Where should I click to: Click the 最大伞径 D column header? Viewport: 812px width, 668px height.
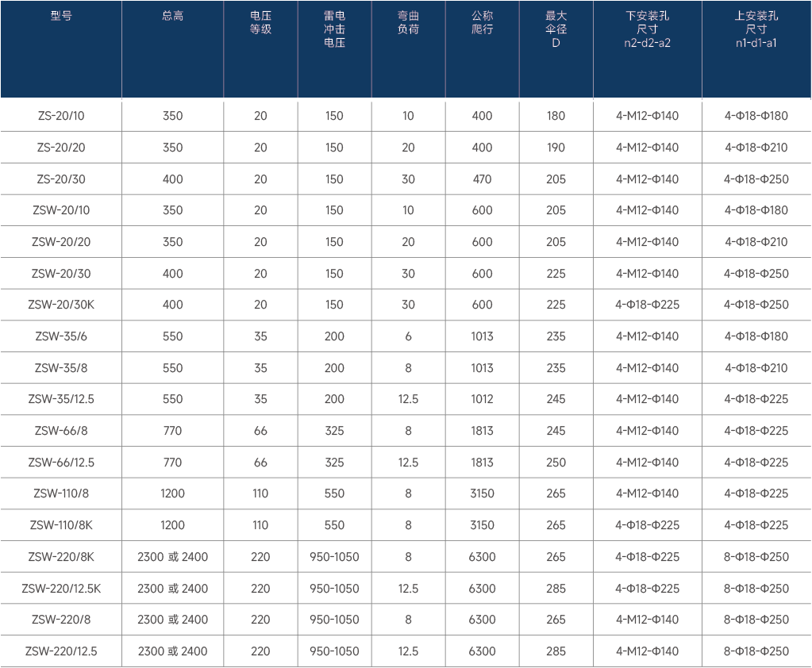click(x=556, y=29)
